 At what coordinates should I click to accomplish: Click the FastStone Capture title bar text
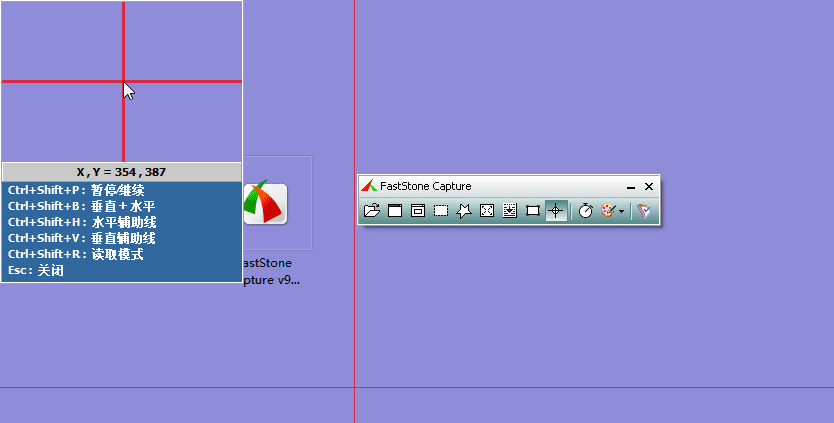coord(426,186)
